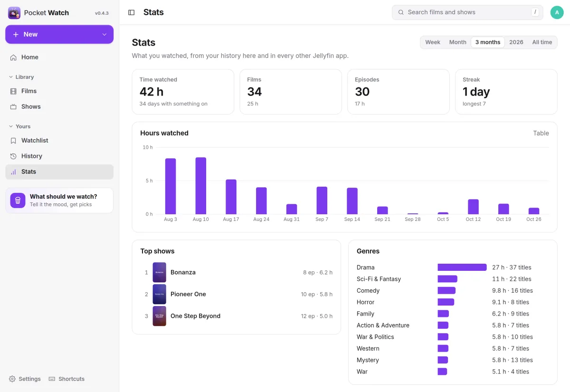Click the Shortcuts keyboard icon
Image resolution: width=570 pixels, height=392 pixels.
coord(52,379)
